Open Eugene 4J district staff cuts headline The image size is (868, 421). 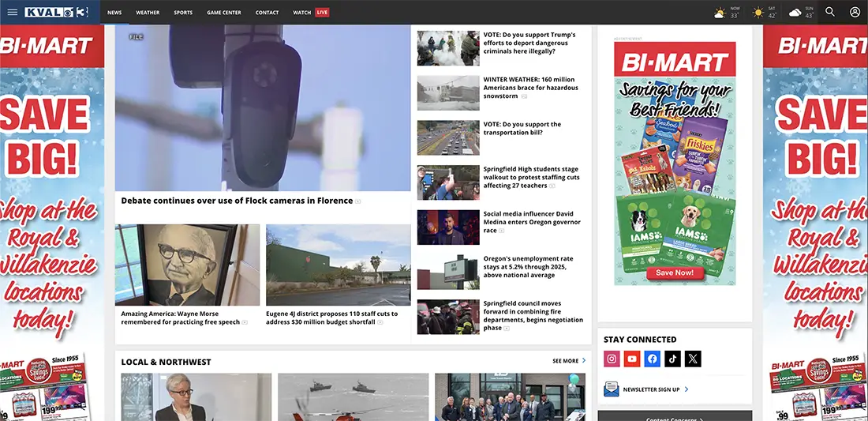point(332,318)
